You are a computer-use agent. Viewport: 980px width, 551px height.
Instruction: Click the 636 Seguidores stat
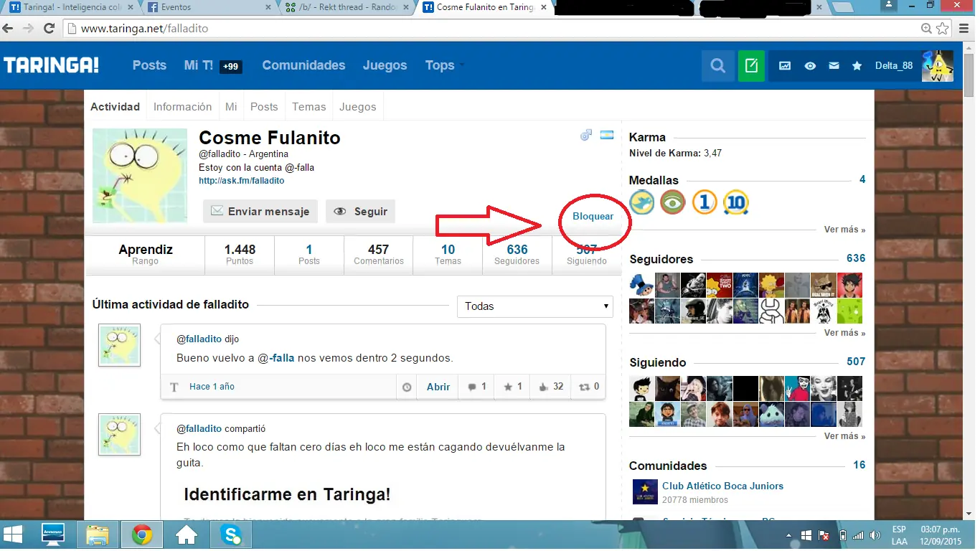click(517, 255)
